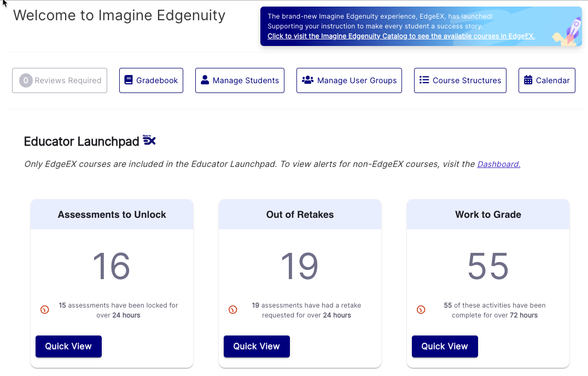This screenshot has width=588, height=376.
Task: Select the Reviews Required button
Action: point(60,80)
